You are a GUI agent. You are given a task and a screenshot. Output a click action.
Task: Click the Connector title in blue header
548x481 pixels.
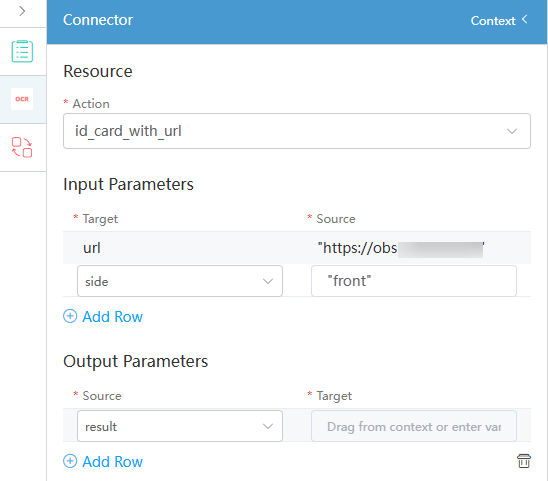pyautogui.click(x=98, y=20)
